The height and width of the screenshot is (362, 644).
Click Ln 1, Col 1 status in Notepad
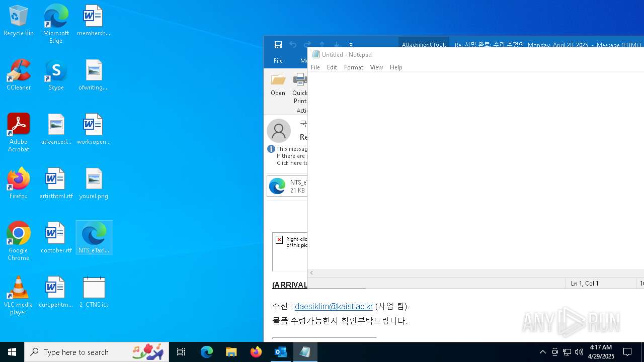(x=585, y=284)
